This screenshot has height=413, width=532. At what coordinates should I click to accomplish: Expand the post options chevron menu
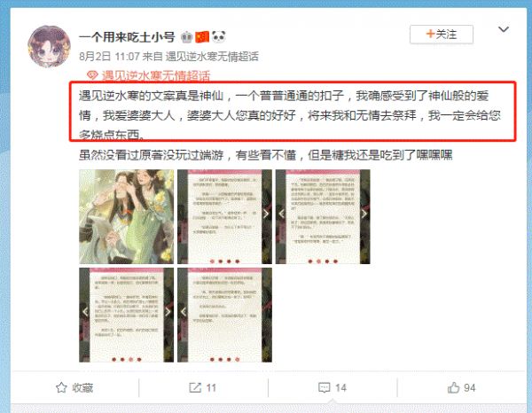pyautogui.click(x=504, y=29)
